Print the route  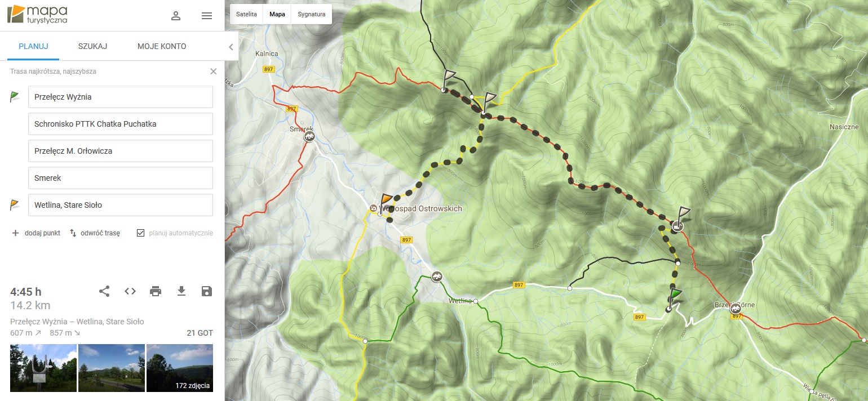156,291
